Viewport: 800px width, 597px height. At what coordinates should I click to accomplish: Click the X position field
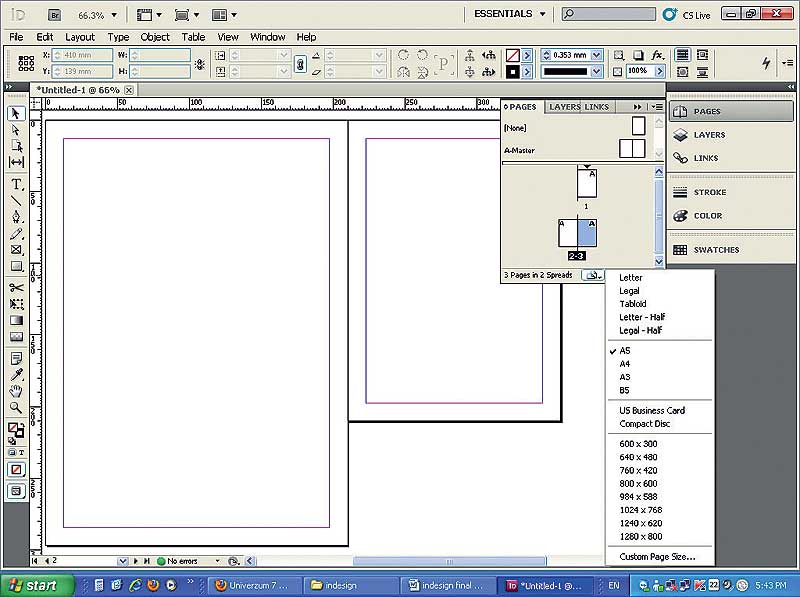(x=82, y=55)
